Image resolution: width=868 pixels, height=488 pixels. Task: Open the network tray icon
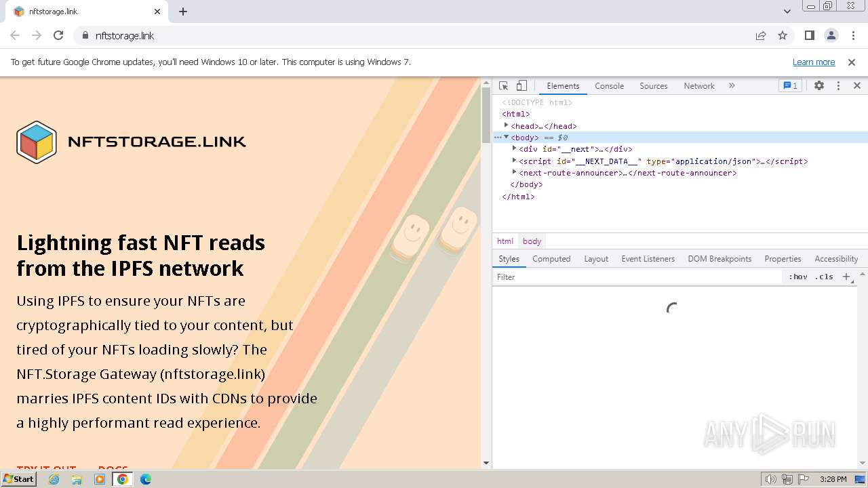tap(787, 479)
